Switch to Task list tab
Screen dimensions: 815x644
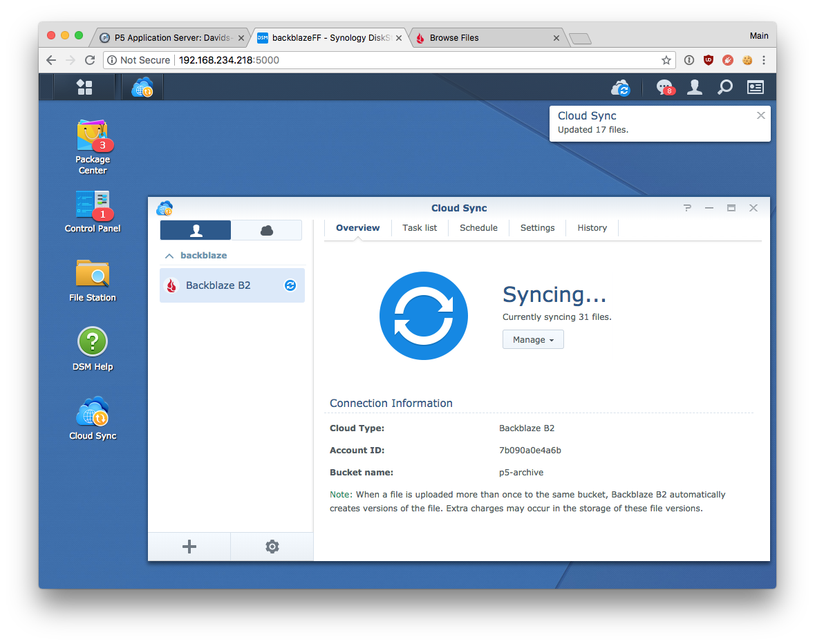pyautogui.click(x=420, y=228)
